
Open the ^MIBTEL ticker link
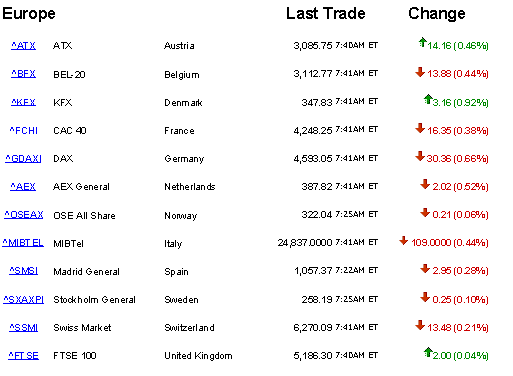click(x=23, y=243)
